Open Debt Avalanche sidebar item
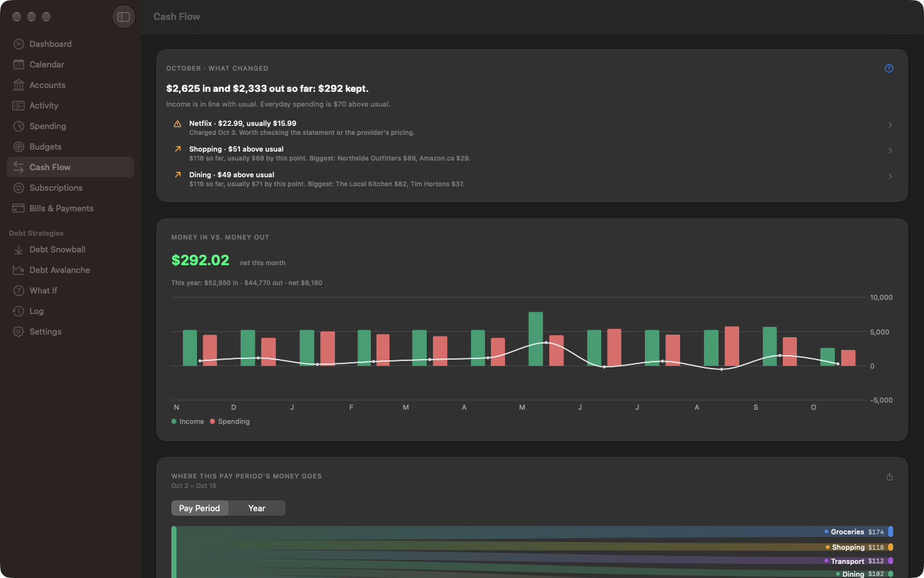924x578 pixels. [70, 270]
